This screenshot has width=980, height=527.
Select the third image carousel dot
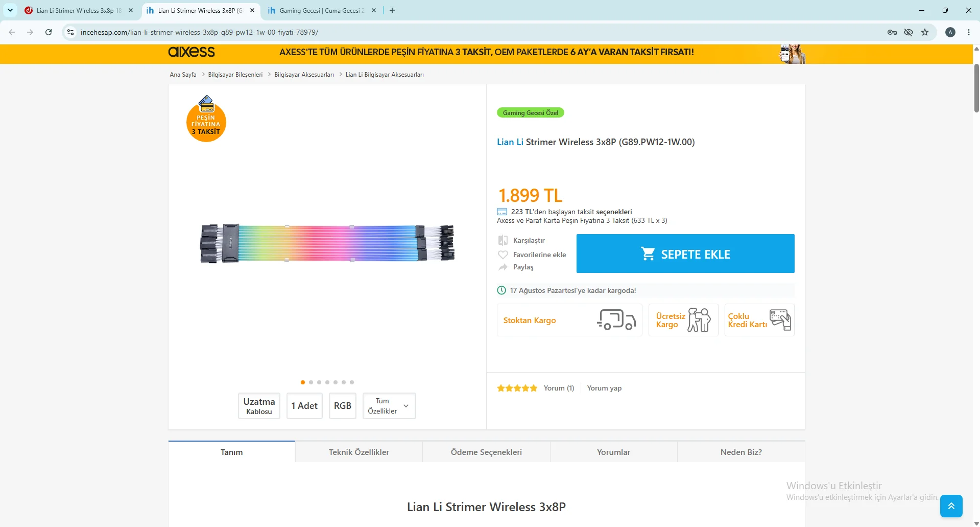point(319,382)
